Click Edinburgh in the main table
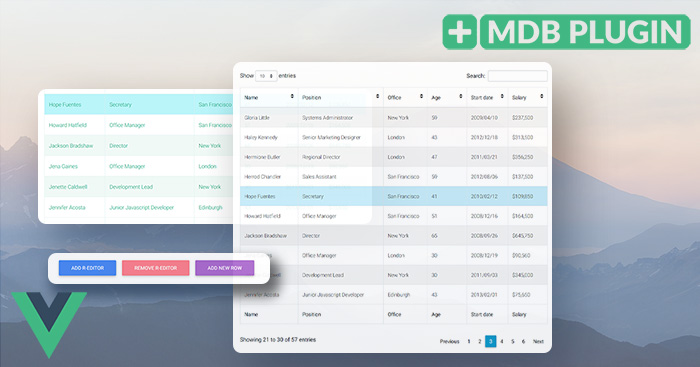Screen dimensions: 700x367 pos(399,295)
